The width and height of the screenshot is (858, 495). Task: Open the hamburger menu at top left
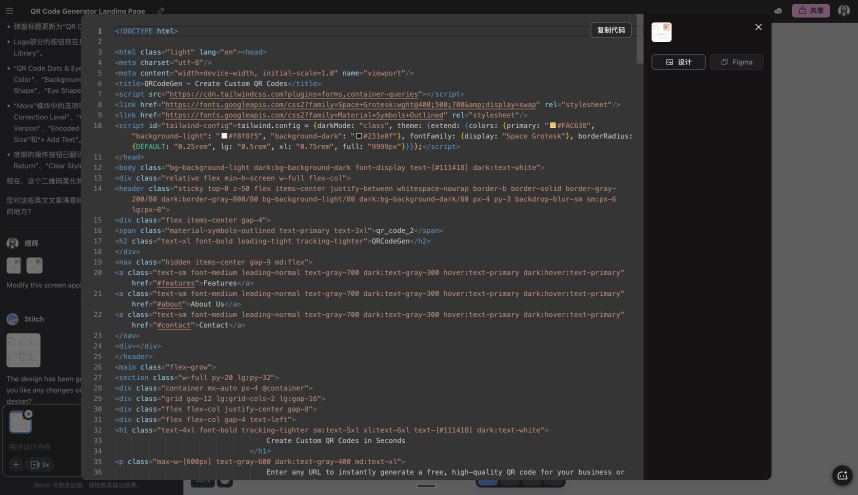(9, 10)
